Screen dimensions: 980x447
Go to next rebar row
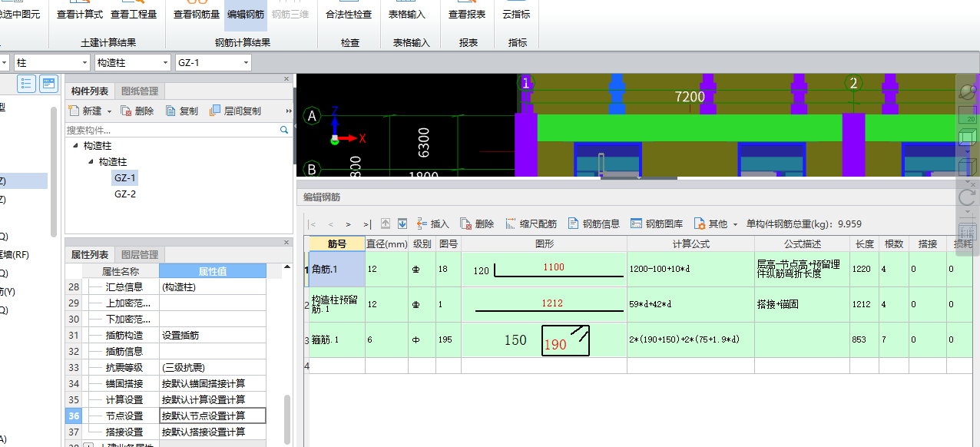pos(348,224)
